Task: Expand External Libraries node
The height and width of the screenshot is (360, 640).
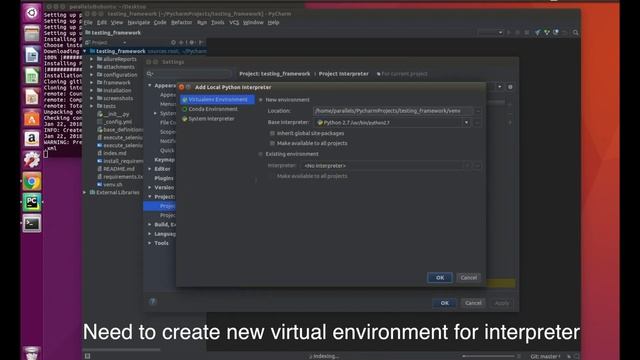Action: coord(85,193)
